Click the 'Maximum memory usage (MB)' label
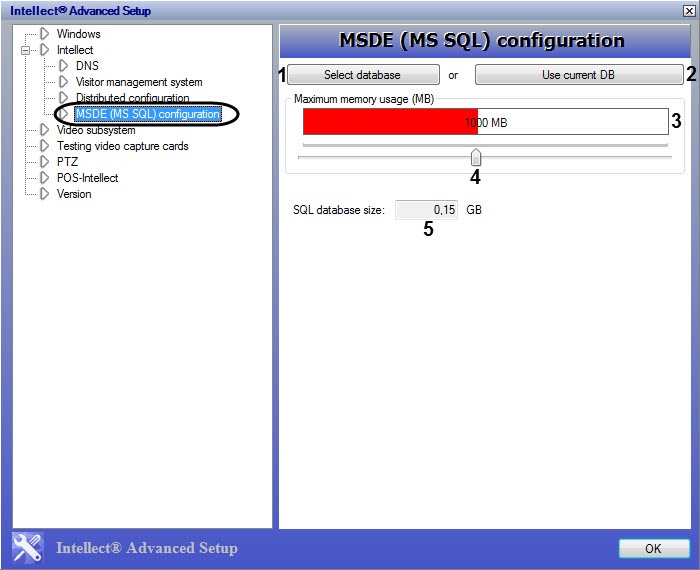This screenshot has height=570, width=700. click(x=364, y=99)
